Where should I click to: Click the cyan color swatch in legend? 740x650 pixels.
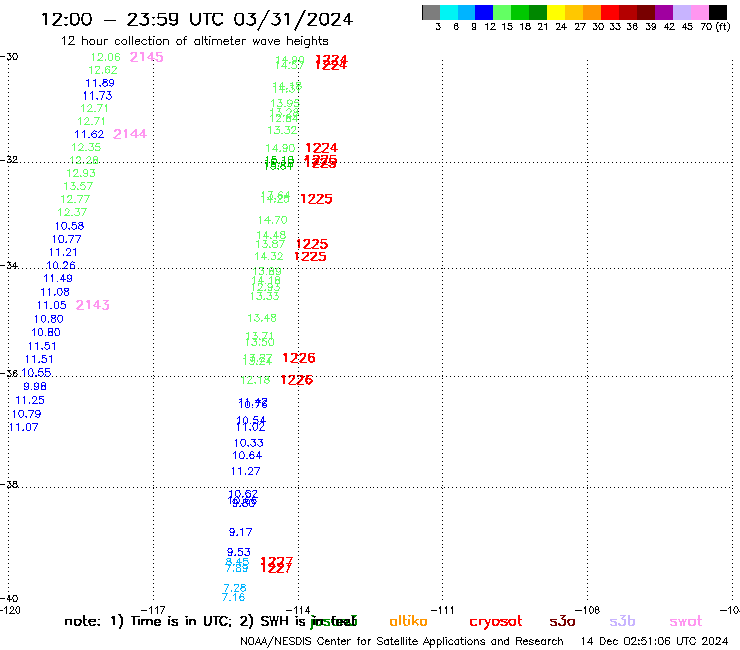click(449, 12)
